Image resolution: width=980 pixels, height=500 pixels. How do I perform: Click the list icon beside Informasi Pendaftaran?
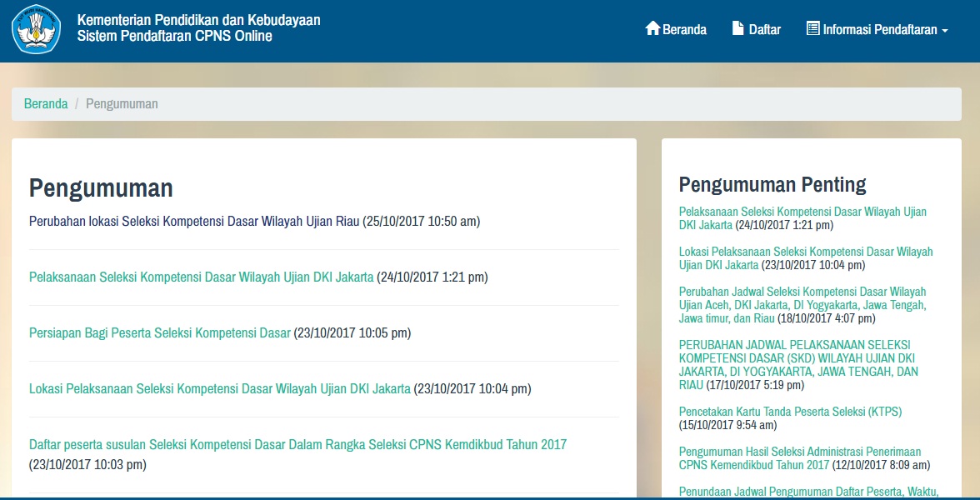[812, 29]
